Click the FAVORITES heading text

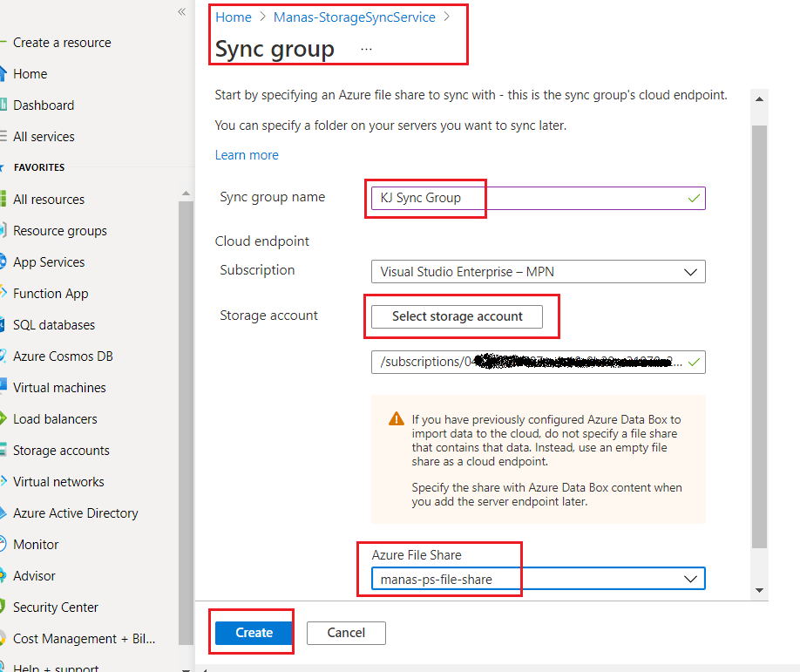click(39, 167)
